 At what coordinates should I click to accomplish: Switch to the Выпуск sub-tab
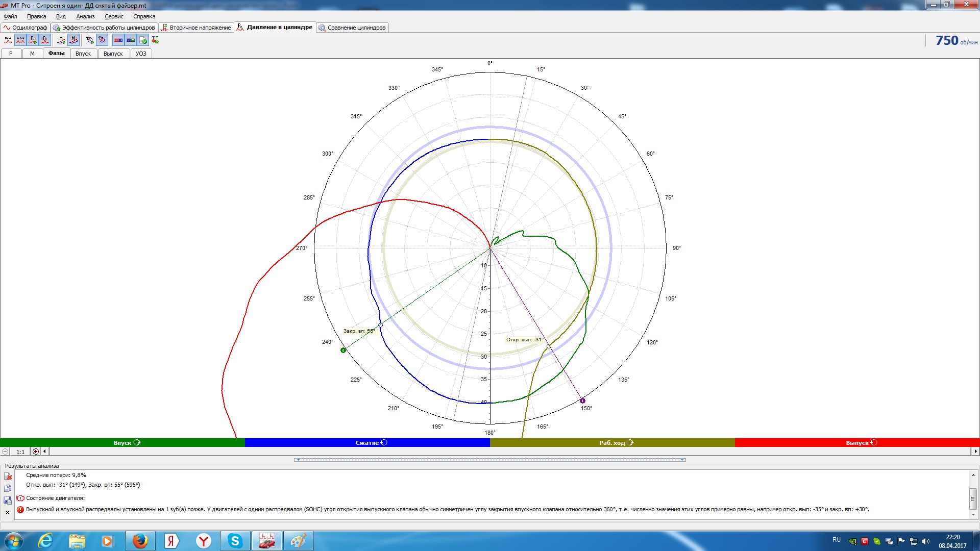[113, 54]
